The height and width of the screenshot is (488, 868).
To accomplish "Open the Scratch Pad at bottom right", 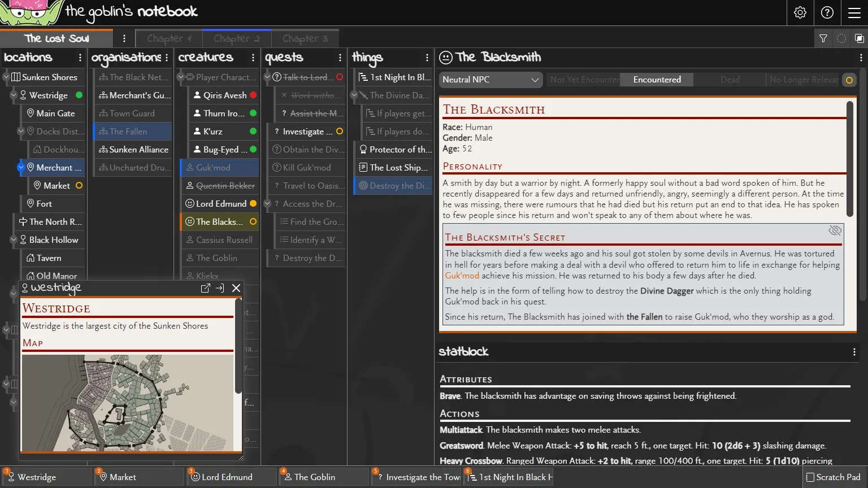I will coord(833,477).
